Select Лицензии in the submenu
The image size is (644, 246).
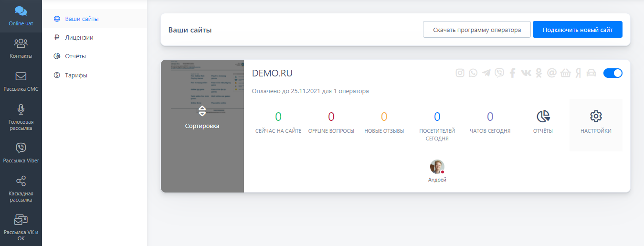point(79,37)
